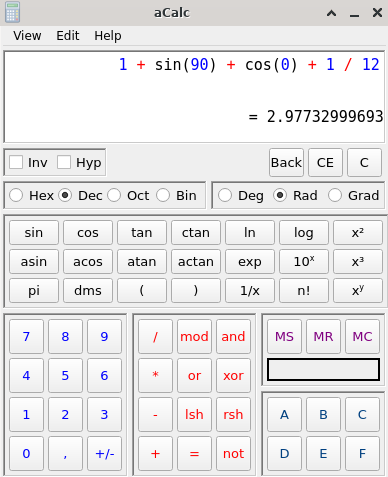Recall memory with the MR button
This screenshot has width=388, height=477.
[x=323, y=336]
